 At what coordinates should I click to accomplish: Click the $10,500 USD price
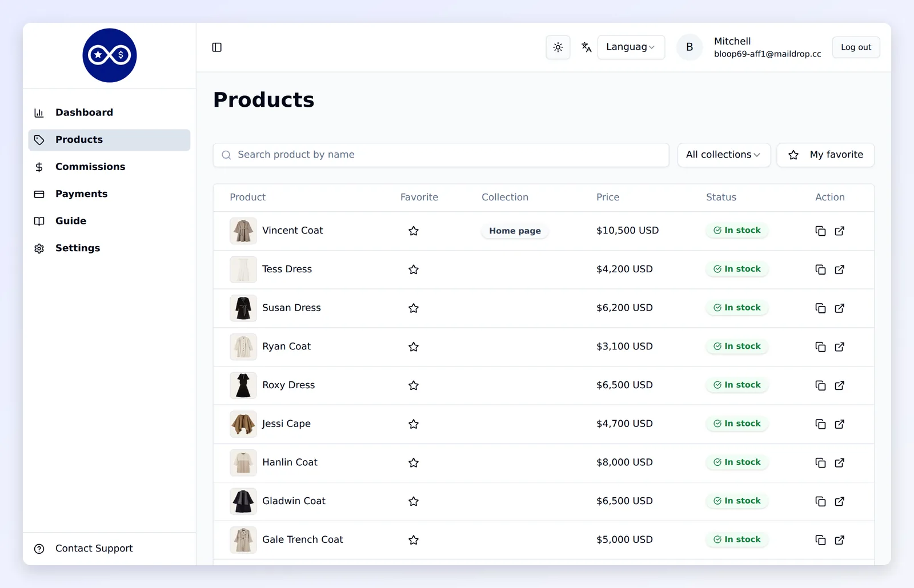[x=627, y=230]
